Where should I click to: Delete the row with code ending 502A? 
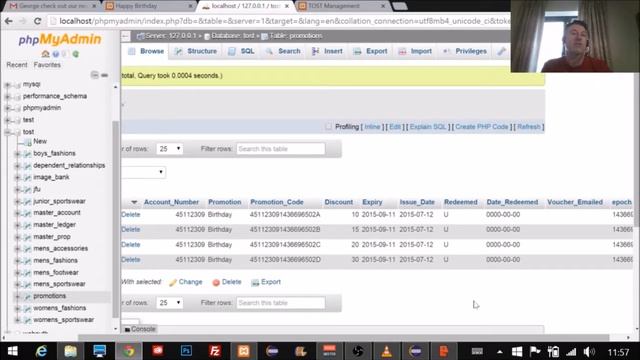(x=131, y=215)
